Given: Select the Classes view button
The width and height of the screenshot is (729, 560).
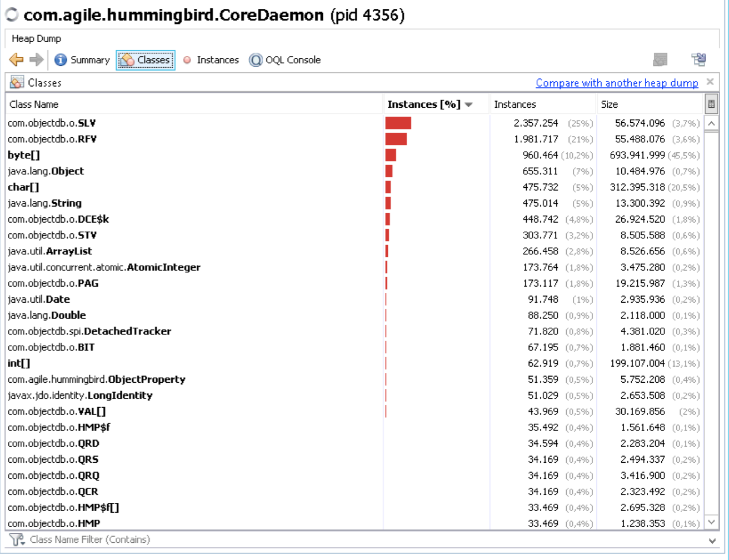Looking at the screenshot, I should click(146, 60).
